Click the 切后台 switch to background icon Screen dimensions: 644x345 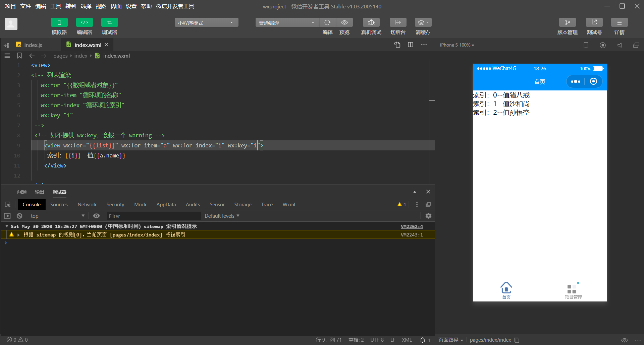click(x=398, y=22)
